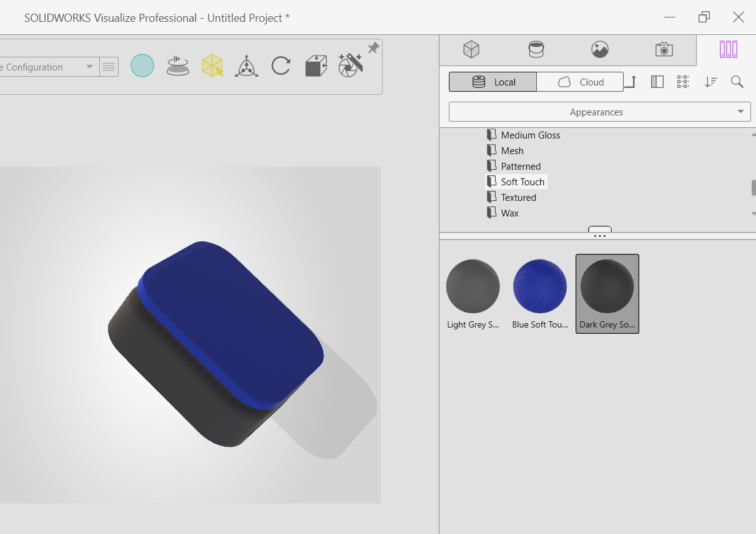Select the Blue Soft Touch appearance
The image size is (756, 534).
click(x=540, y=293)
